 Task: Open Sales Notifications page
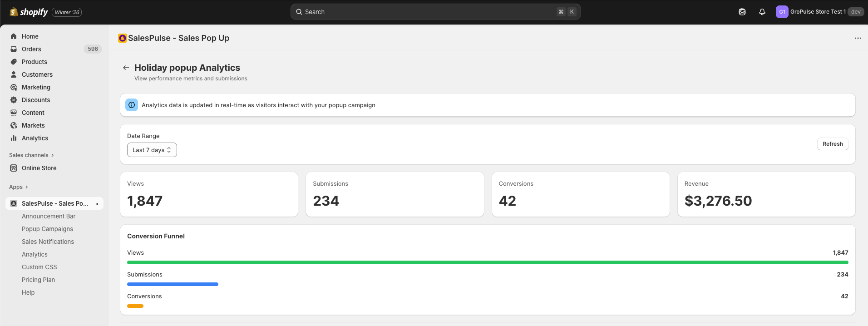[48, 242]
